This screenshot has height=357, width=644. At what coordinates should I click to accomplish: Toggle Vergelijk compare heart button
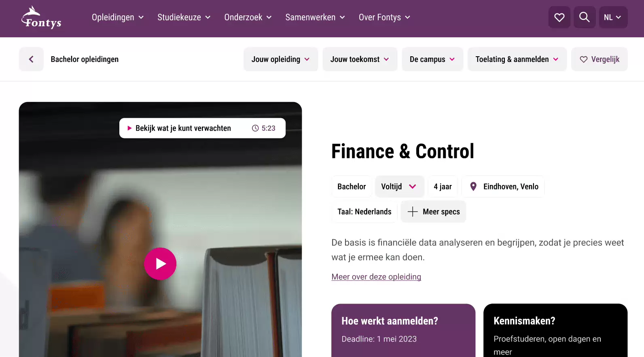pos(600,59)
